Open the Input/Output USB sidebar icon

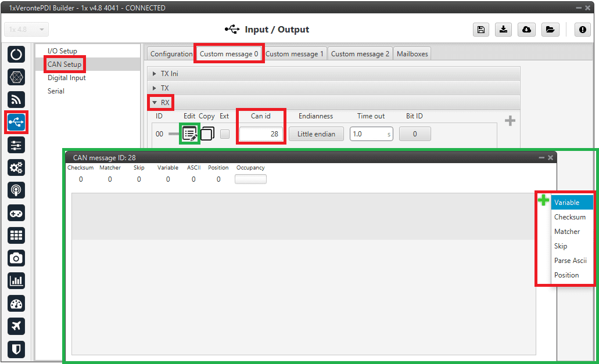click(16, 122)
